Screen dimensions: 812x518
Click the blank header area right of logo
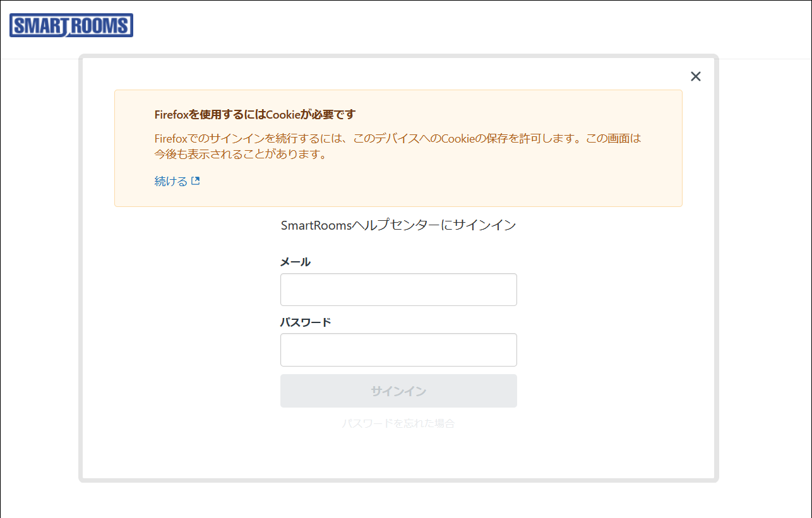(x=442, y=28)
